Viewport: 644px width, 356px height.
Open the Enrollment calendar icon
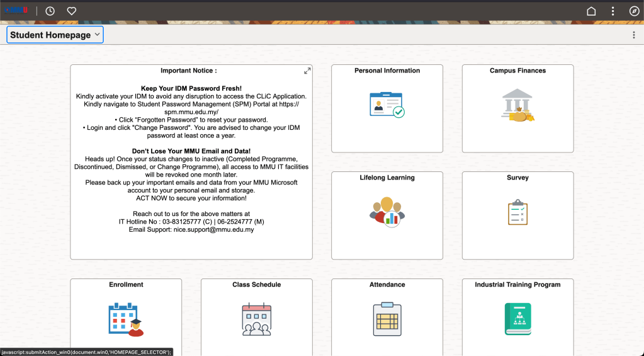(x=125, y=319)
